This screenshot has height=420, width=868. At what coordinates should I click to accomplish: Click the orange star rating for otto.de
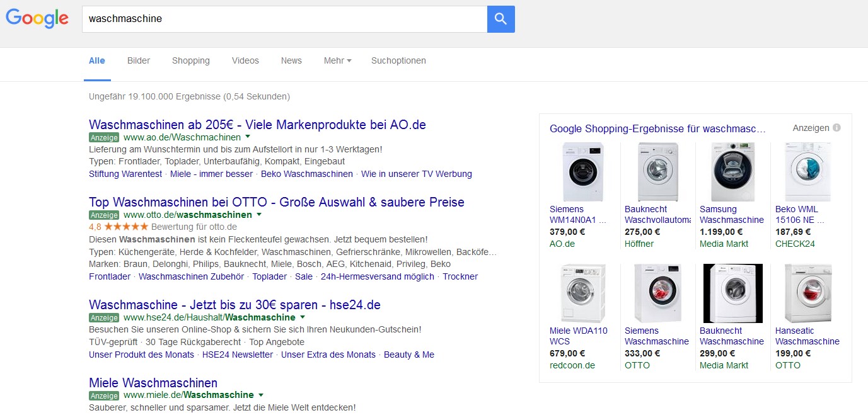pyautogui.click(x=126, y=227)
